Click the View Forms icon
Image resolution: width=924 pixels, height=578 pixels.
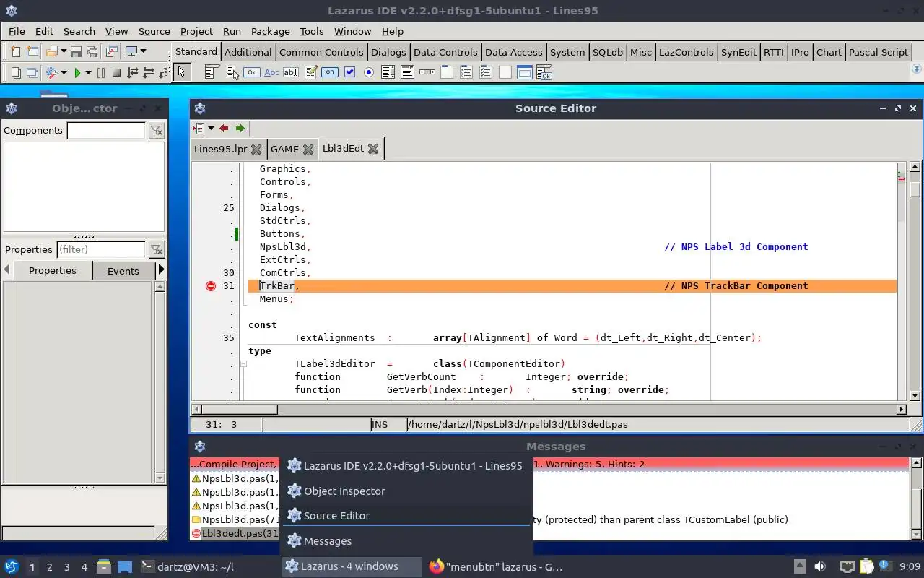(x=32, y=72)
